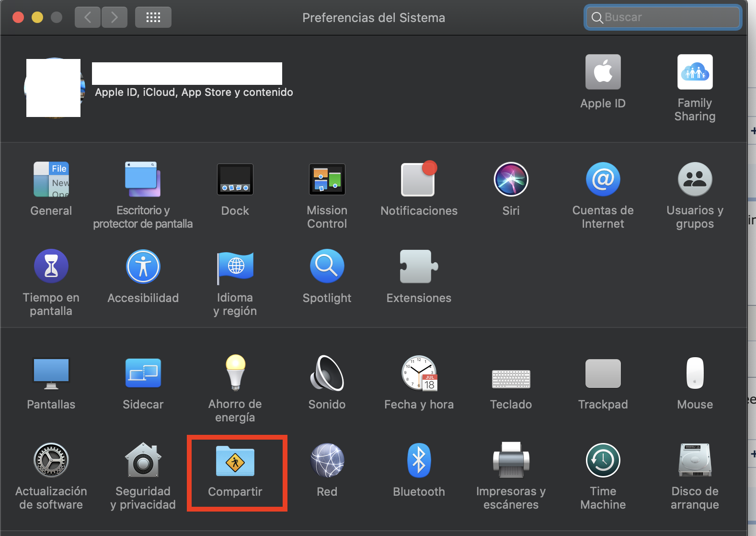Open Sidecar preferences
The image size is (756, 536).
143,373
